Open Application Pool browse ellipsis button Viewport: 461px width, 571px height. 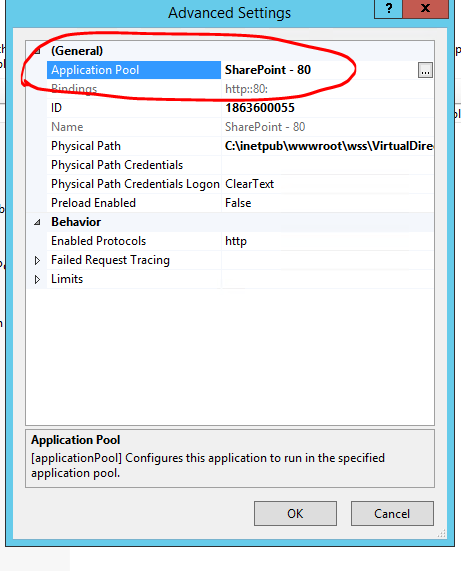425,70
